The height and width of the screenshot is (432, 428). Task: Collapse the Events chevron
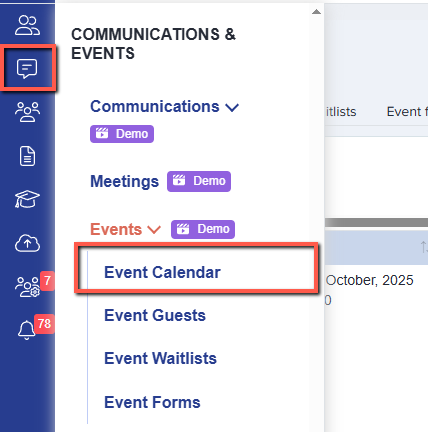(154, 229)
